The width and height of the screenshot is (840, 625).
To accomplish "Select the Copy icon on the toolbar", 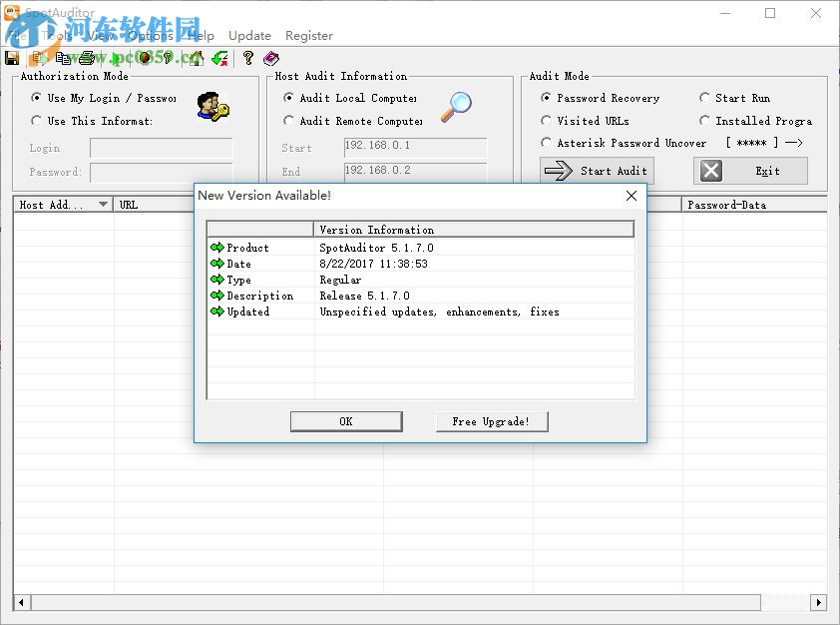I will coord(64,58).
